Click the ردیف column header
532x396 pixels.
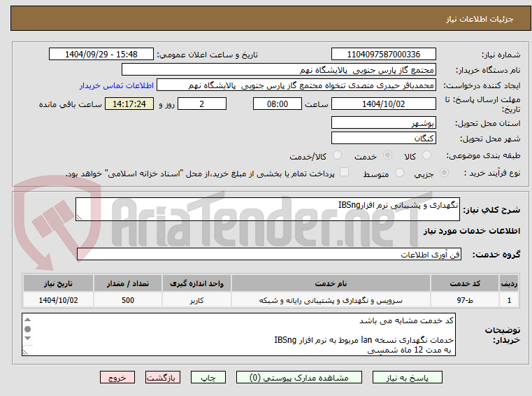[x=509, y=283]
